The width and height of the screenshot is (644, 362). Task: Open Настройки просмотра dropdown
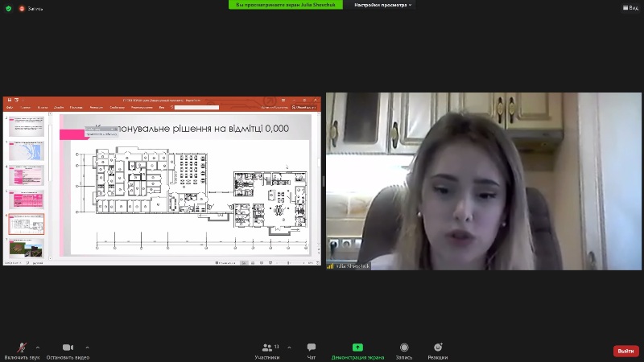(x=383, y=5)
